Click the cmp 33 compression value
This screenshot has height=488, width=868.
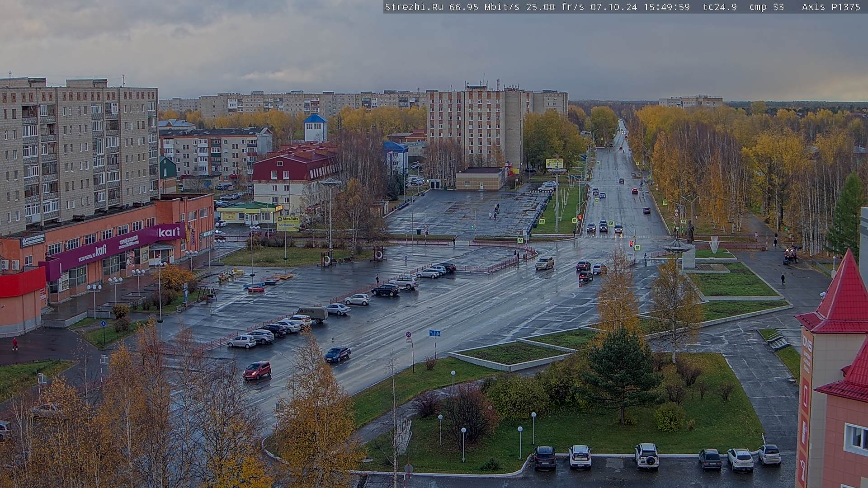click(766, 7)
